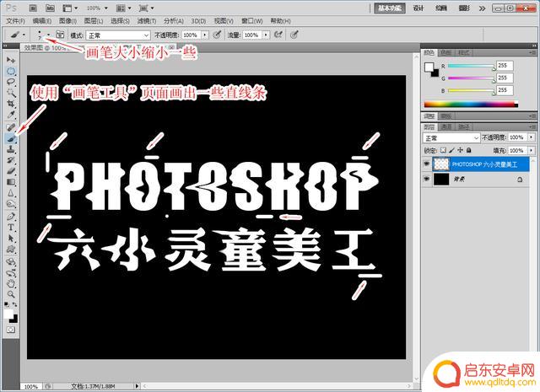The width and height of the screenshot is (540, 392).
Task: Toggle lock all on layer
Action: click(x=469, y=150)
